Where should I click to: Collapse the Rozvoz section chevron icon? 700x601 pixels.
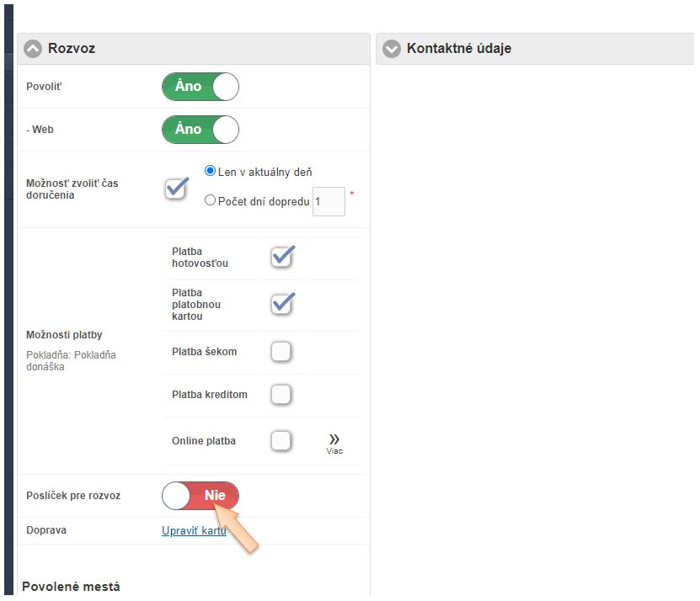(x=33, y=49)
